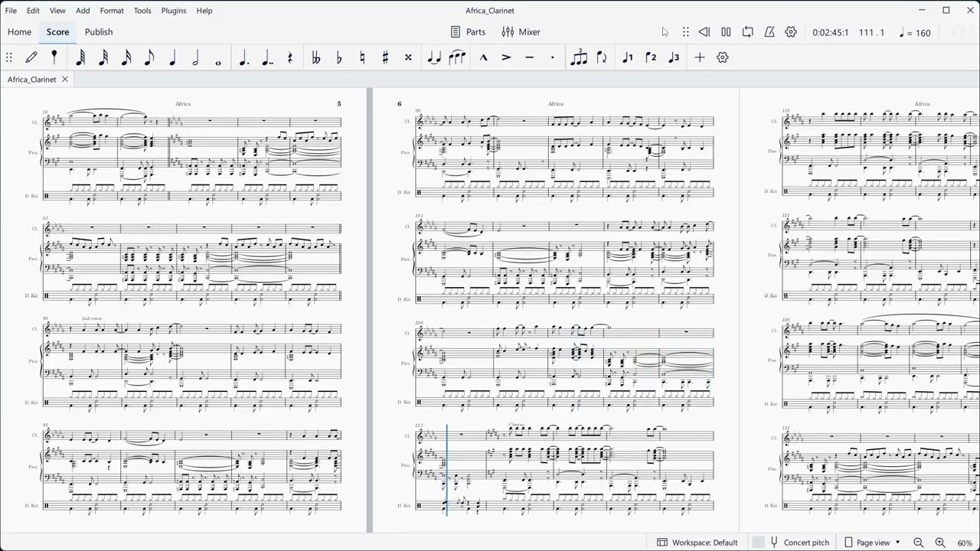
Task: Pause score playback
Action: [726, 32]
